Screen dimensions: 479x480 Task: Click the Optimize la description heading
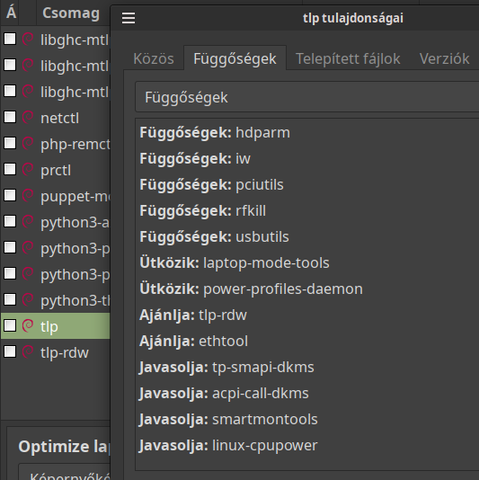[x=63, y=447]
